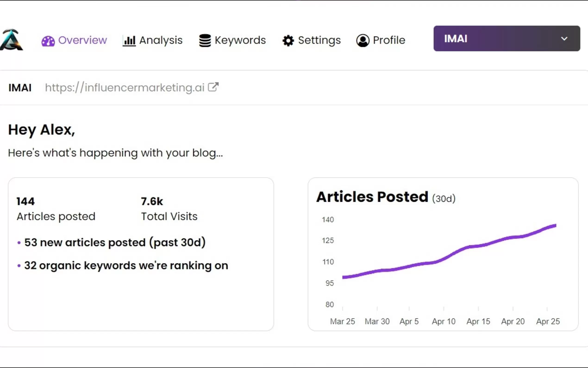Open the influencermarketing.ai link

click(x=125, y=88)
